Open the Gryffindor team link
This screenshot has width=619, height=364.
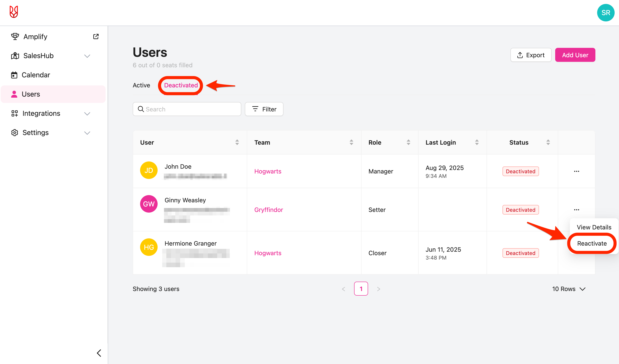pos(268,210)
